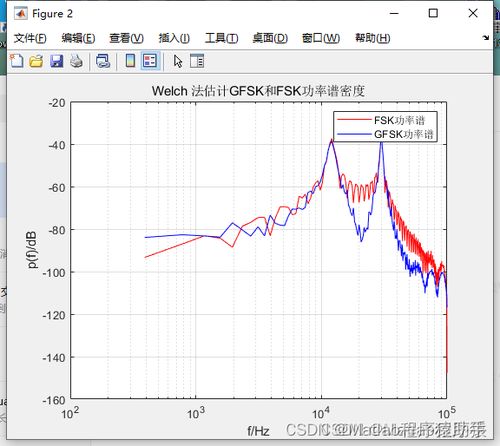
Task: Toggle the Insert Colorbar tool
Action: (x=130, y=61)
